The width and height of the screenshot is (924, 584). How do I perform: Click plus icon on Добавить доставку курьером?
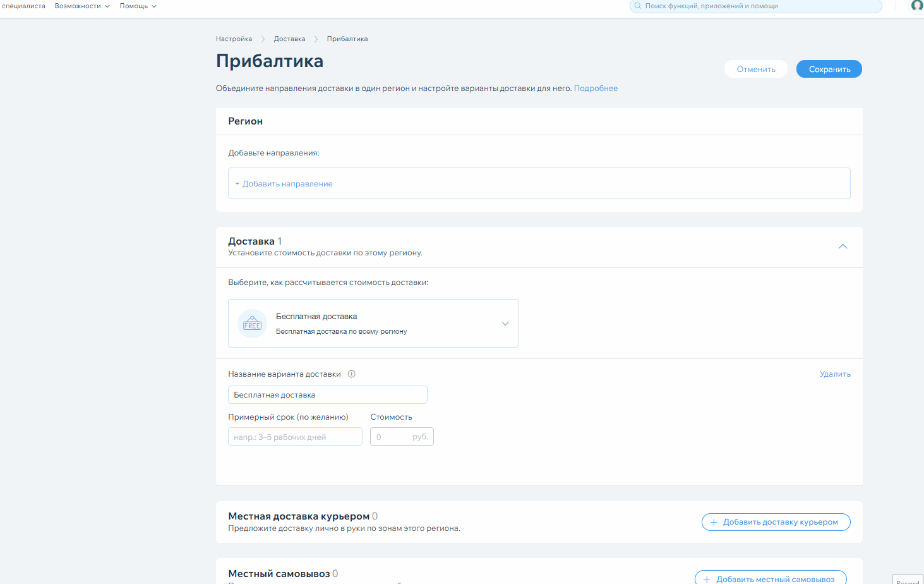pyautogui.click(x=714, y=522)
